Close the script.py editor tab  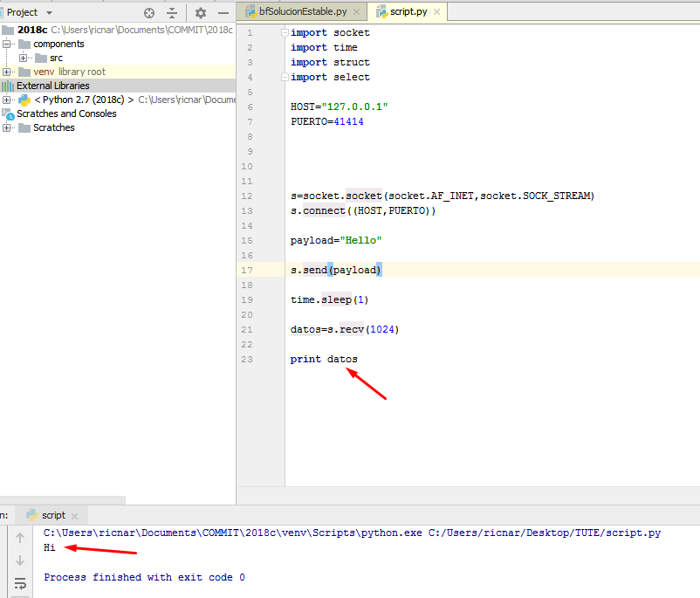(x=436, y=12)
